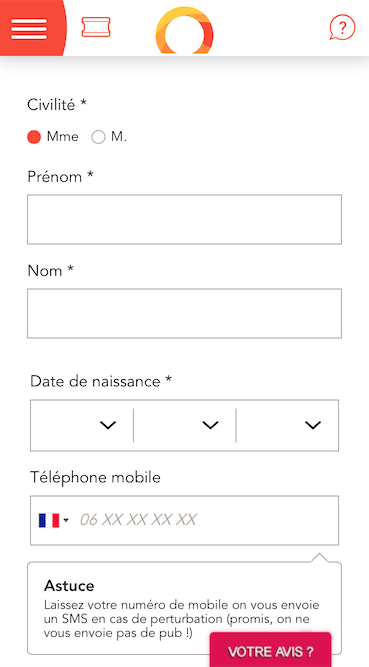Focus the Nom input field
The image size is (369, 667).
(x=184, y=314)
